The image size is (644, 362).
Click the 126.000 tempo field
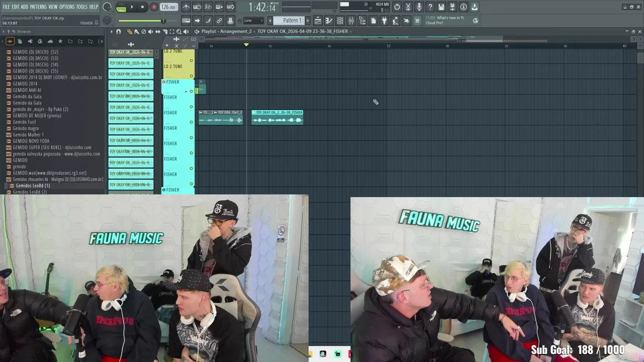pyautogui.click(x=169, y=7)
